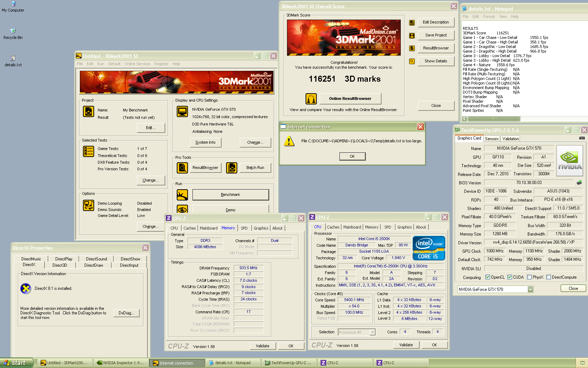Click the Start button on the taskbar
The image size is (588, 368).
point(16,363)
